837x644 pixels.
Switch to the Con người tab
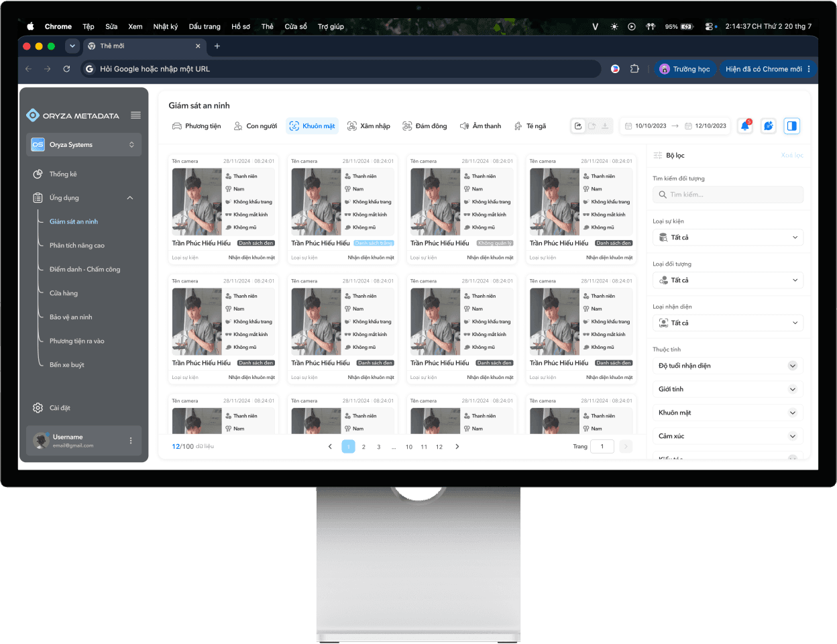(255, 126)
